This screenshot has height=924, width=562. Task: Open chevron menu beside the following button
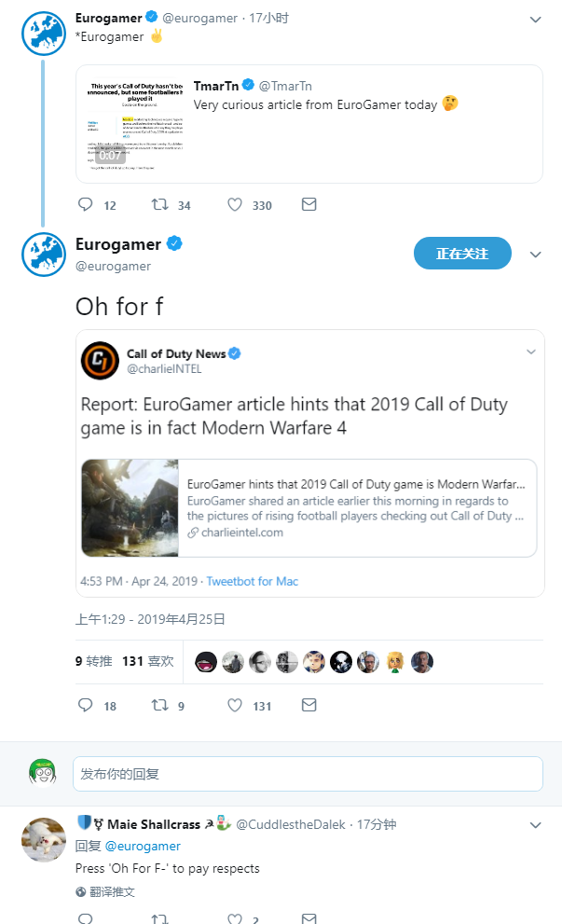[536, 255]
